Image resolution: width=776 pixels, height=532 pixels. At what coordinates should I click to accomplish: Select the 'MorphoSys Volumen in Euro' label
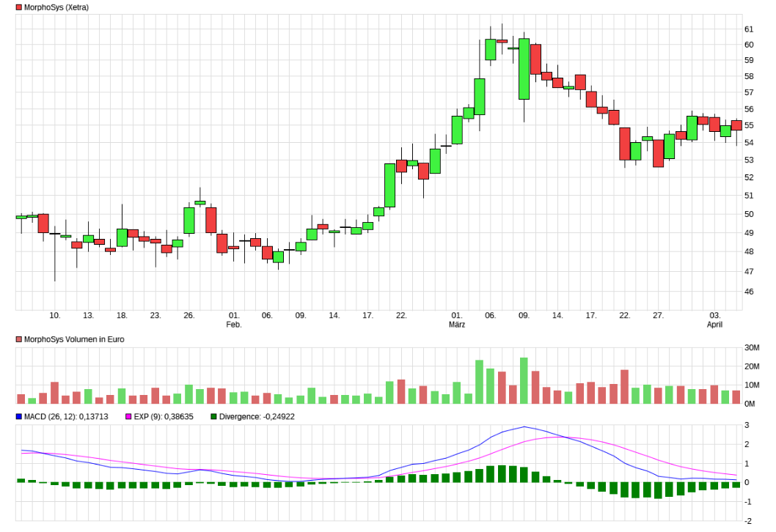coord(74,339)
